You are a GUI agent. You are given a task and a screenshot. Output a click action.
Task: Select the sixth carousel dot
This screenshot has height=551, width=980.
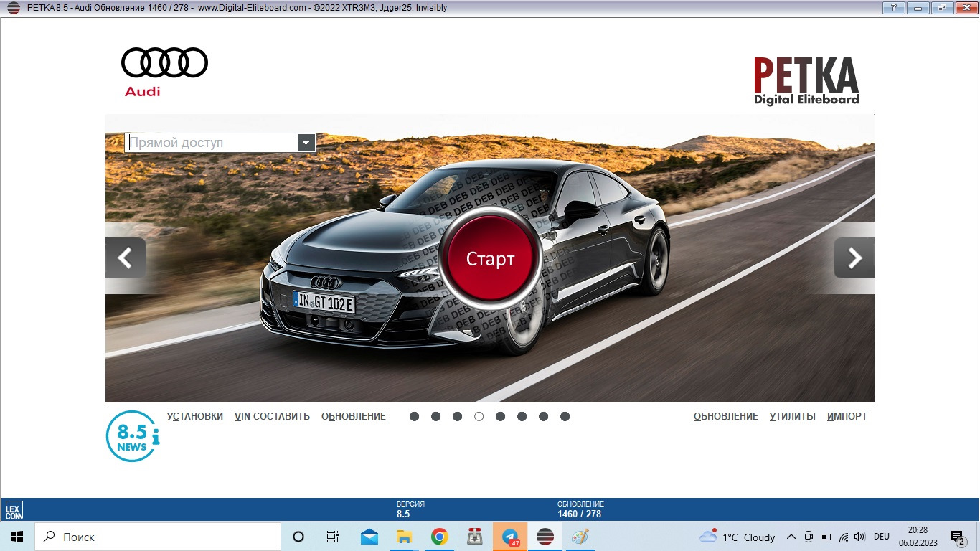tap(522, 416)
